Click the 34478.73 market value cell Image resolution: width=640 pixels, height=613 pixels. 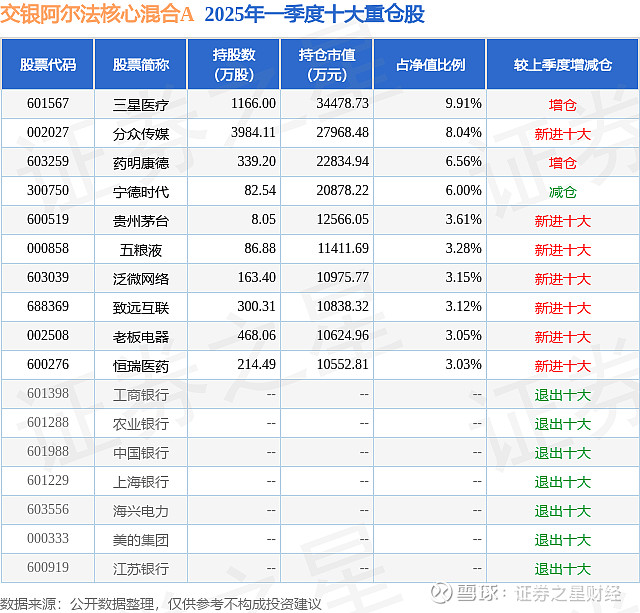click(342, 104)
